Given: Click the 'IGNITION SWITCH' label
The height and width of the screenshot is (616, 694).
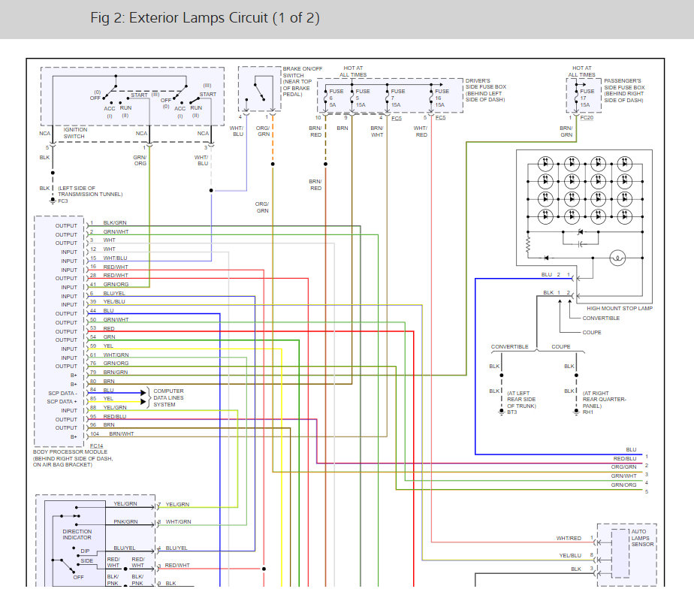Looking at the screenshot, I should click(75, 133).
